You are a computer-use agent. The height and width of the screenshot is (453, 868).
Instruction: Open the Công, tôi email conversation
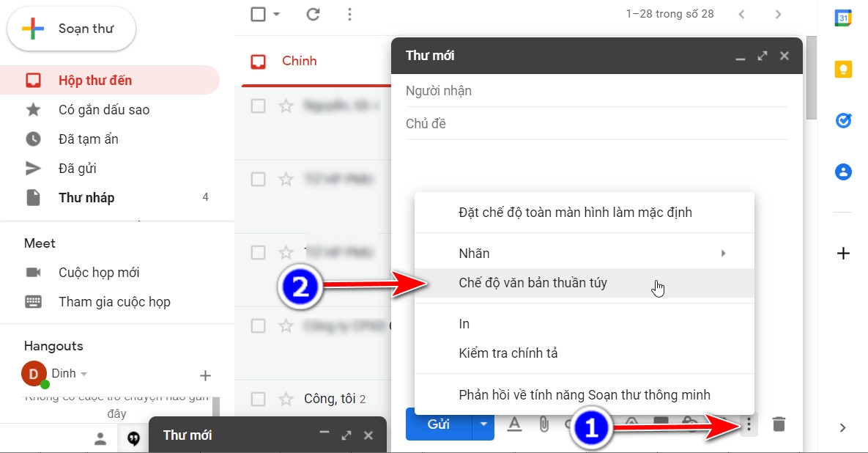[334, 399]
